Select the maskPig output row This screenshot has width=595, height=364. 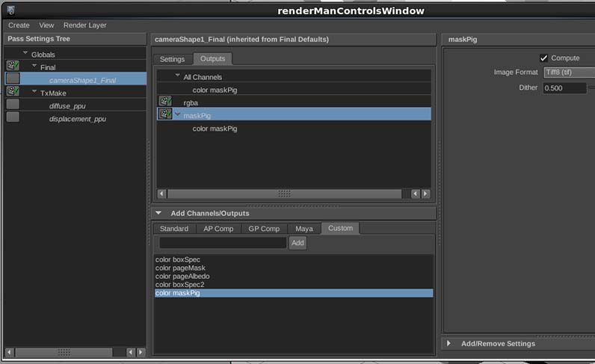pos(294,114)
